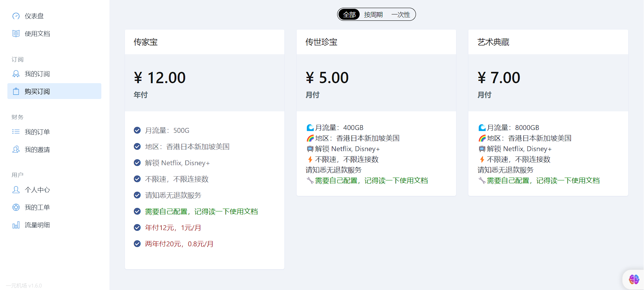Click the 我的邀请 people icon

tap(16, 149)
